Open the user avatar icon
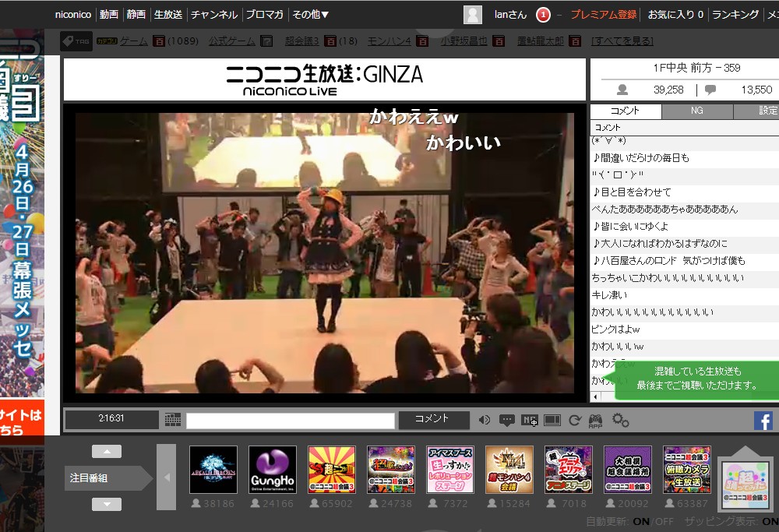 (473, 15)
